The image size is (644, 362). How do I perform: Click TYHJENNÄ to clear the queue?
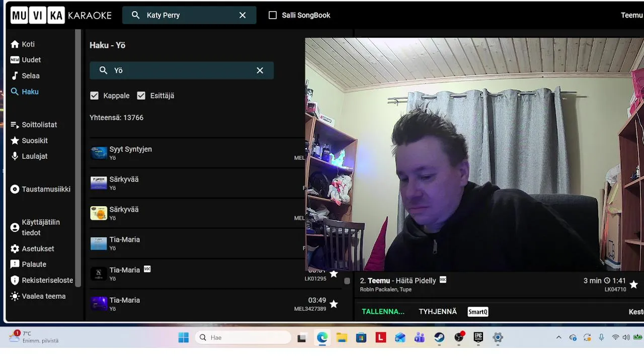tap(438, 312)
